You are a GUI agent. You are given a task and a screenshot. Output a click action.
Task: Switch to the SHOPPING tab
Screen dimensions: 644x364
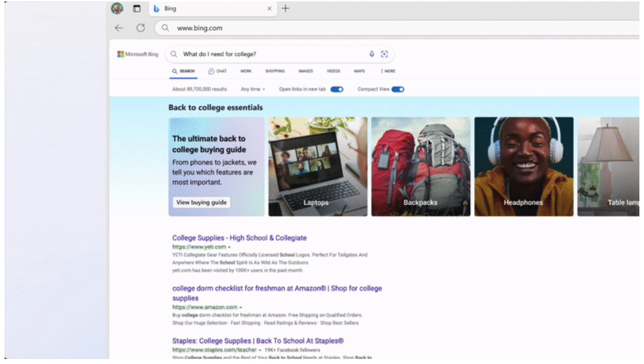tap(275, 71)
